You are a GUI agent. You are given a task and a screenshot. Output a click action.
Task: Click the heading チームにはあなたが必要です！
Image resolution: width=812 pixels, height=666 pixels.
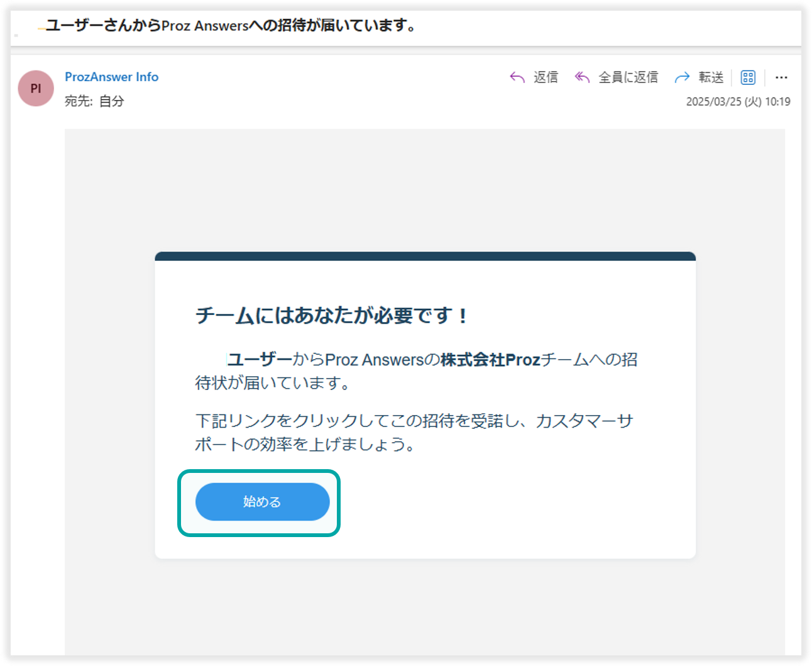click(332, 315)
